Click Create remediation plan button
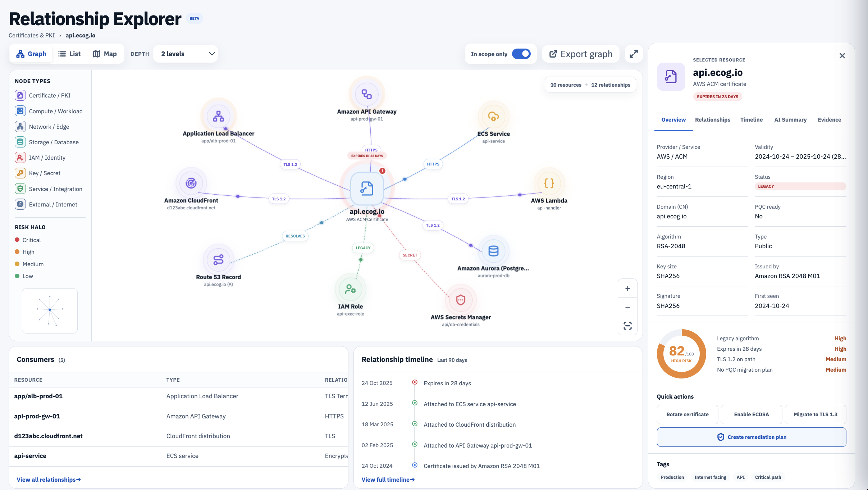Image resolution: width=868 pixels, height=490 pixels. point(751,437)
